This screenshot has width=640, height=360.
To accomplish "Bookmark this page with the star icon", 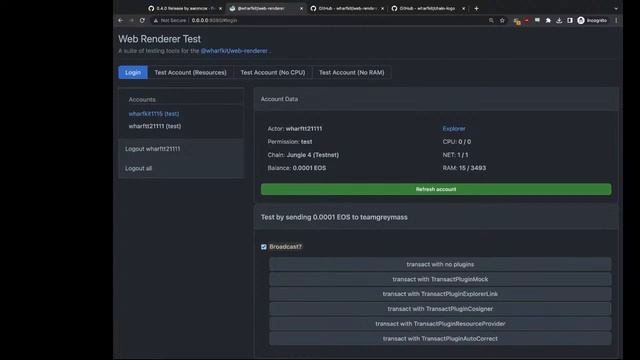I will point(502,20).
